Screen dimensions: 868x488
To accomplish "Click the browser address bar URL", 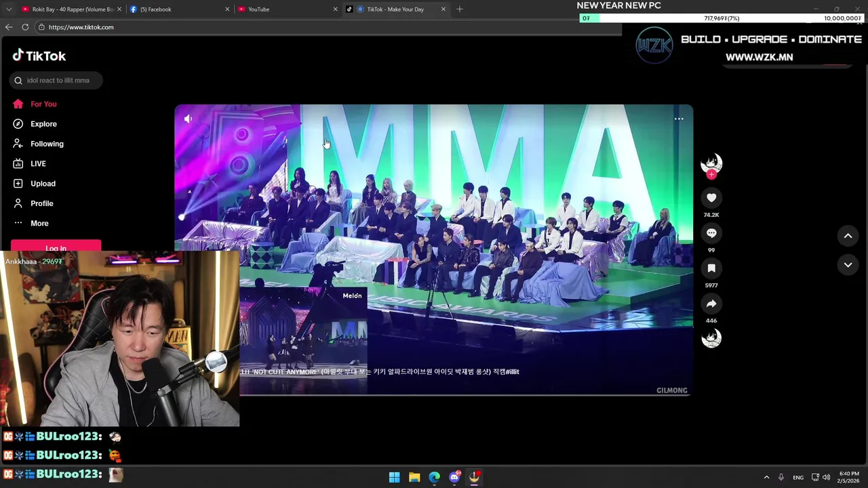I will click(x=81, y=27).
